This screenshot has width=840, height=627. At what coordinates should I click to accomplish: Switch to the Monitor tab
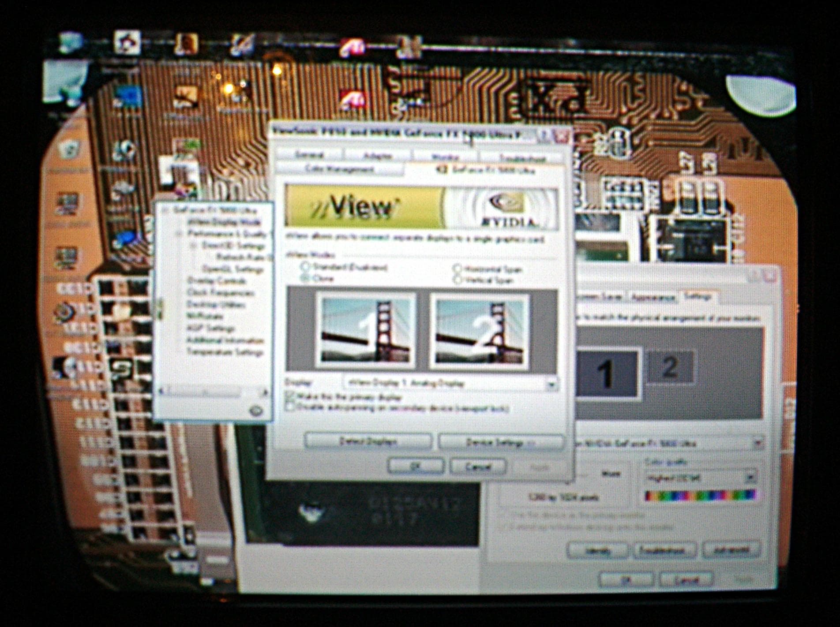coord(445,157)
